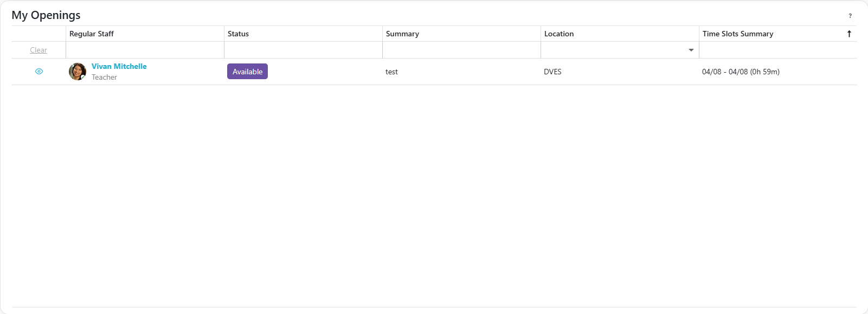Focus the Regular Staff filter field
The height and width of the screenshot is (314, 868).
[145, 50]
